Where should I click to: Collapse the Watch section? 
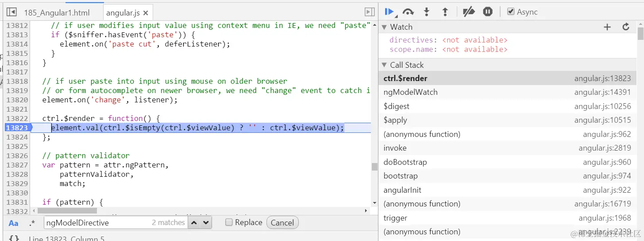coord(385,27)
